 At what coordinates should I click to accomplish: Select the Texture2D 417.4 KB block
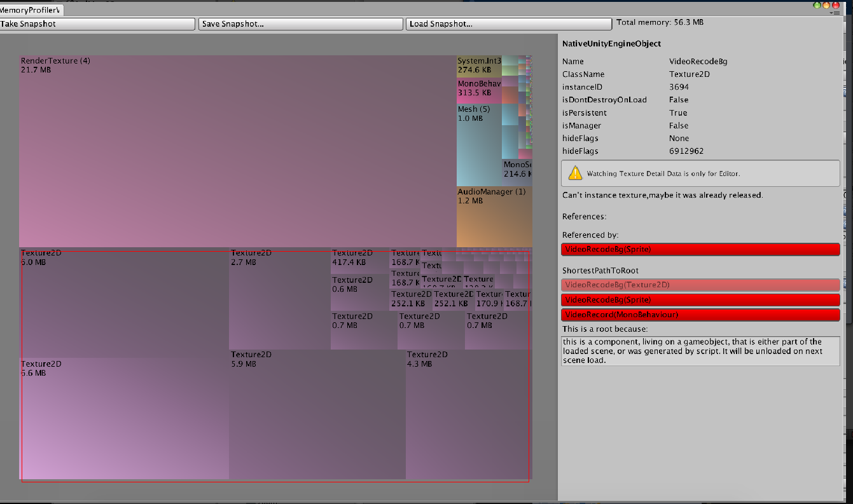point(360,261)
